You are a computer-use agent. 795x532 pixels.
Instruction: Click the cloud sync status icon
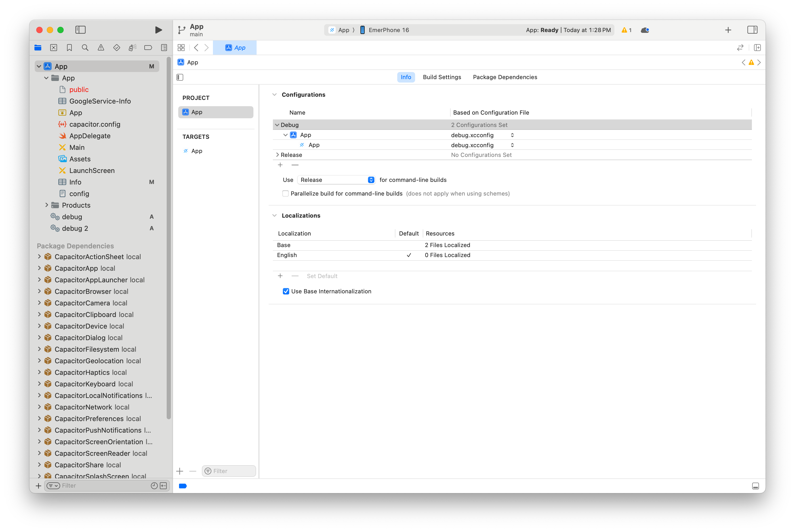click(x=644, y=30)
